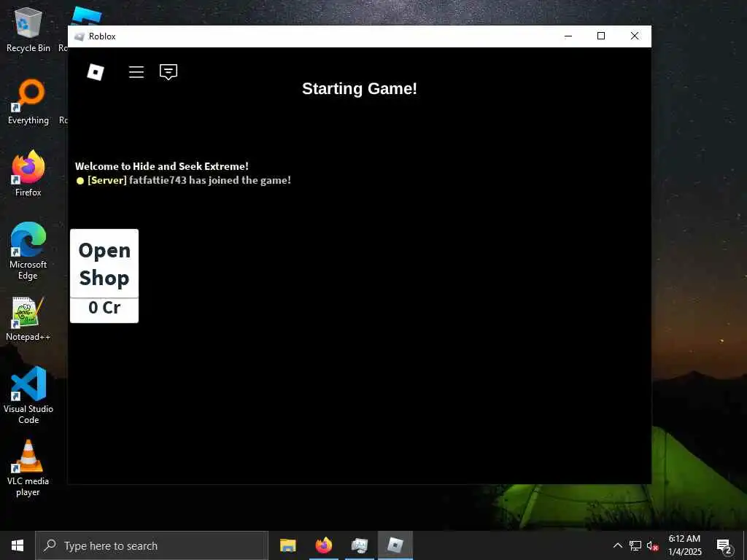Open the notification center icon

724,545
